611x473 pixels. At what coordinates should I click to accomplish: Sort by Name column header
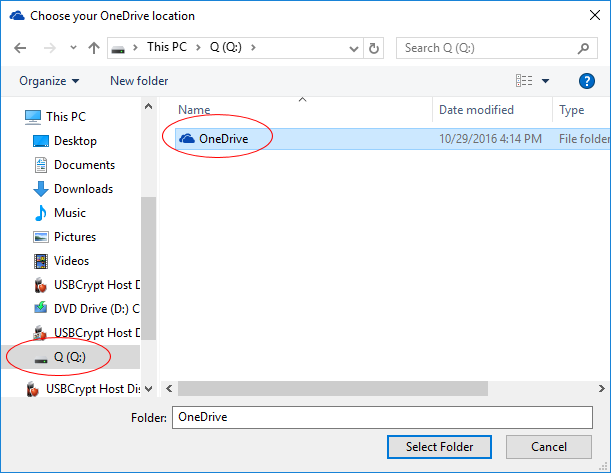[x=194, y=110]
